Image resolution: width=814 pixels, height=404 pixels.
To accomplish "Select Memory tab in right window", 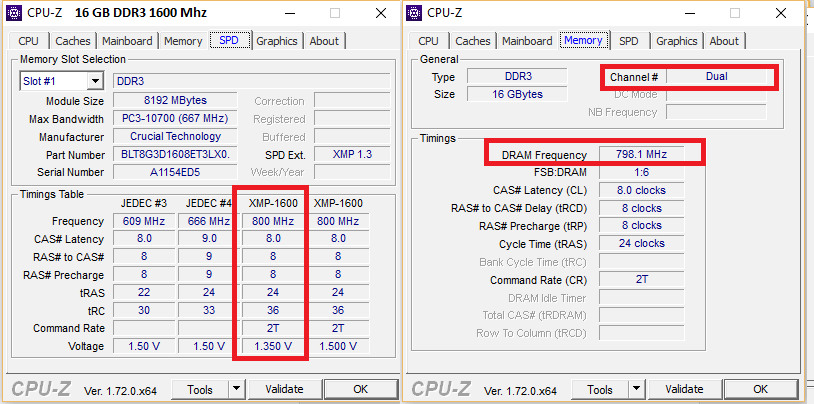I will [583, 41].
